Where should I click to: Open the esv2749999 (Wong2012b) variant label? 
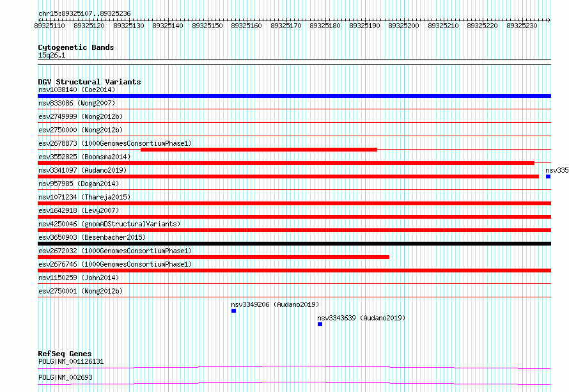coord(81,116)
